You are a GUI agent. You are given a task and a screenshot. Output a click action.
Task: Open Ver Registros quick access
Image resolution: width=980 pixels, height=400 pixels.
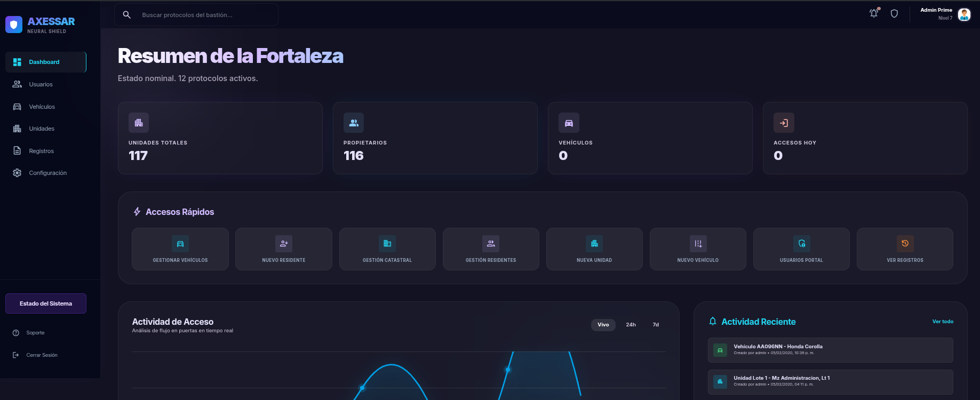tap(905, 249)
